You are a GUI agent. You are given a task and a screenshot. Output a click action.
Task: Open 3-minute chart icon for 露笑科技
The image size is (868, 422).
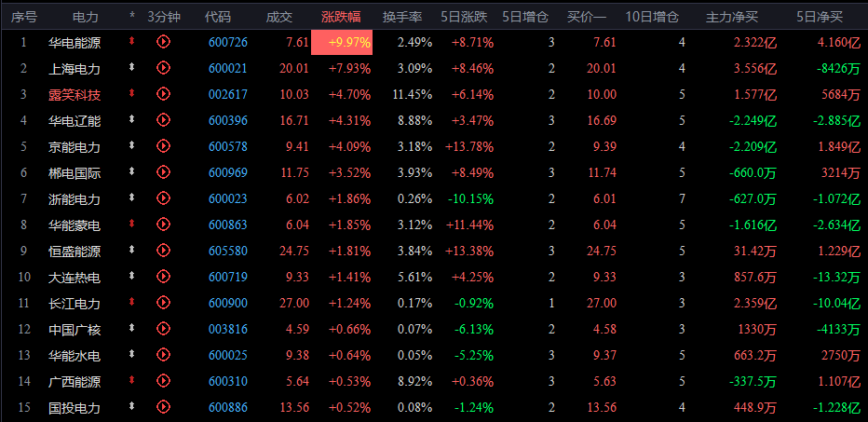point(163,93)
